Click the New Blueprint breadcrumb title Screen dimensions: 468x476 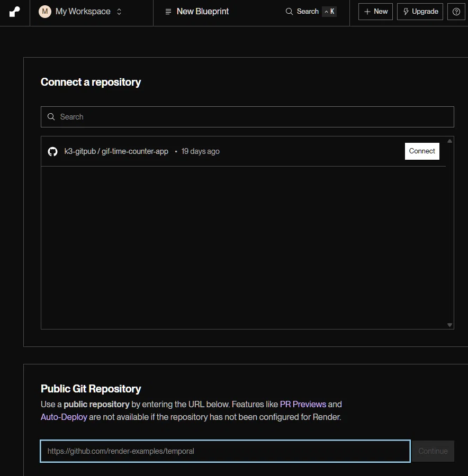[202, 12]
